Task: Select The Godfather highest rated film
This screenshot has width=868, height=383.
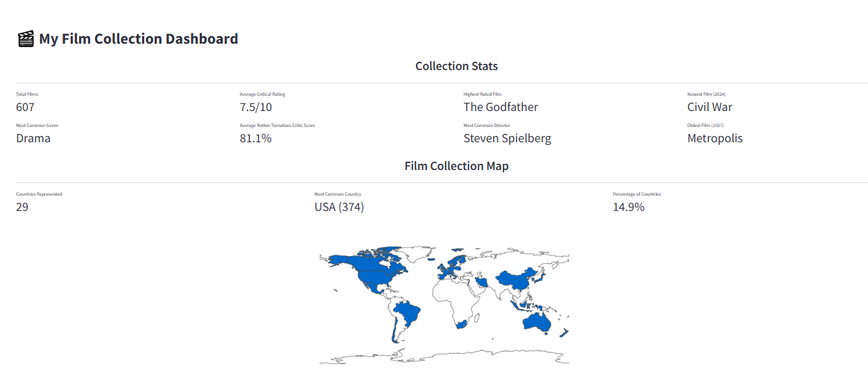Action: tap(501, 107)
